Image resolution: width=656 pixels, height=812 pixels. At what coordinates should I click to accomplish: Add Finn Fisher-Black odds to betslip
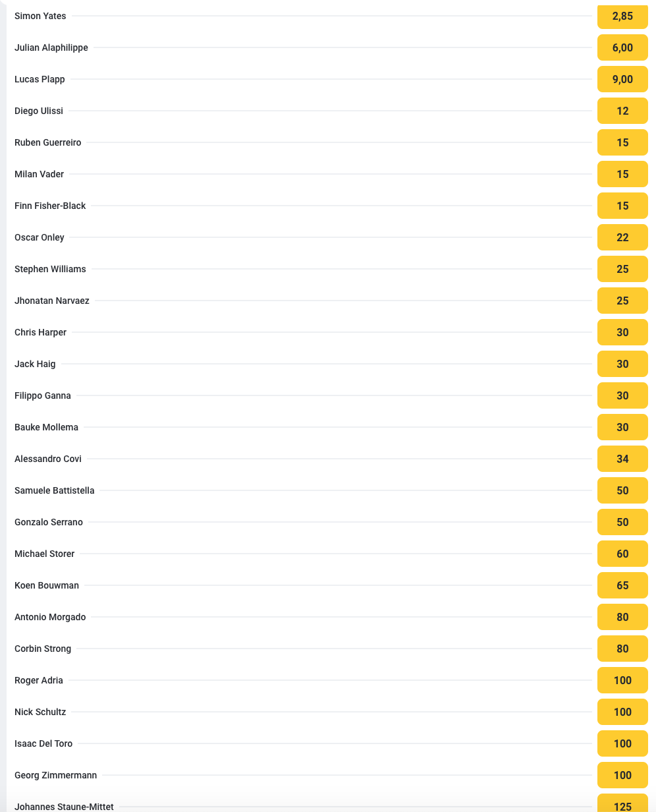pyautogui.click(x=622, y=206)
